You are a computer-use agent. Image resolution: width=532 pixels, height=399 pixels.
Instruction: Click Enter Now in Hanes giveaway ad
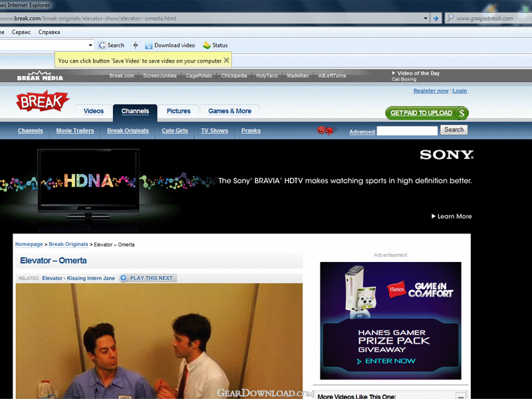[386, 361]
